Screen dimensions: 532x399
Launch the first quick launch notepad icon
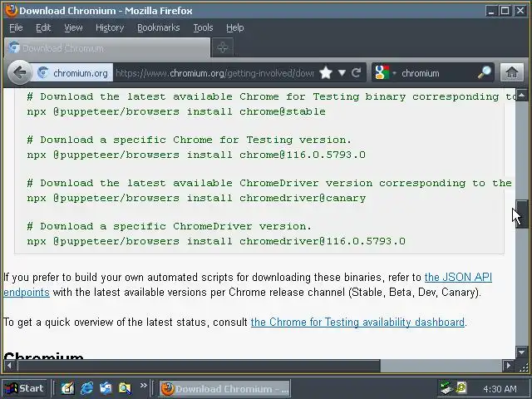(67, 388)
